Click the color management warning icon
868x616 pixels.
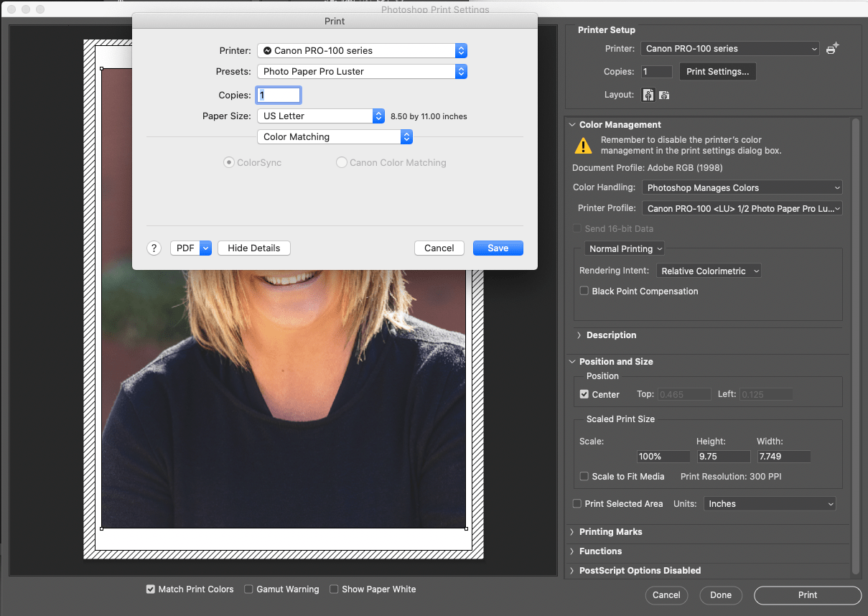[x=584, y=146]
